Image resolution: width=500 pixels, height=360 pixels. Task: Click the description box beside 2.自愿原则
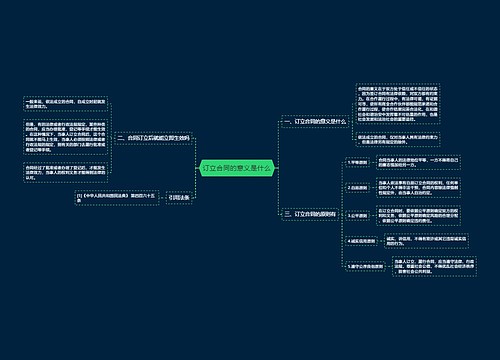pyautogui.click(x=418, y=188)
